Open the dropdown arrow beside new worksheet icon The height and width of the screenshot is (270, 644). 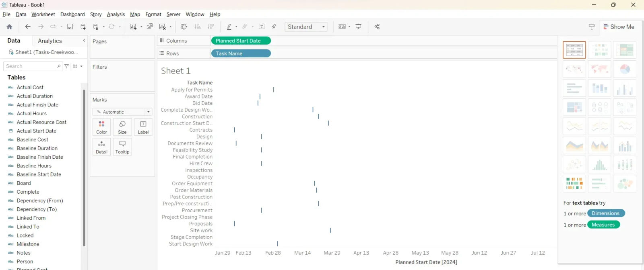point(141,27)
